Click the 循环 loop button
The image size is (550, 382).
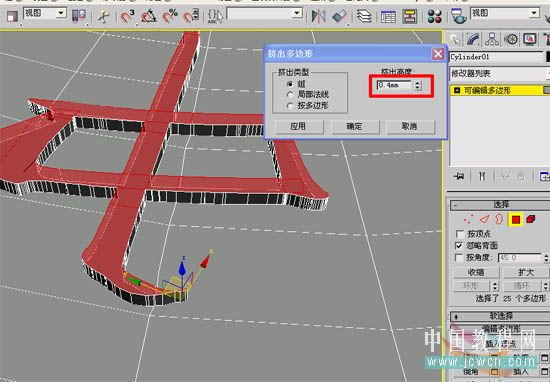522,286
